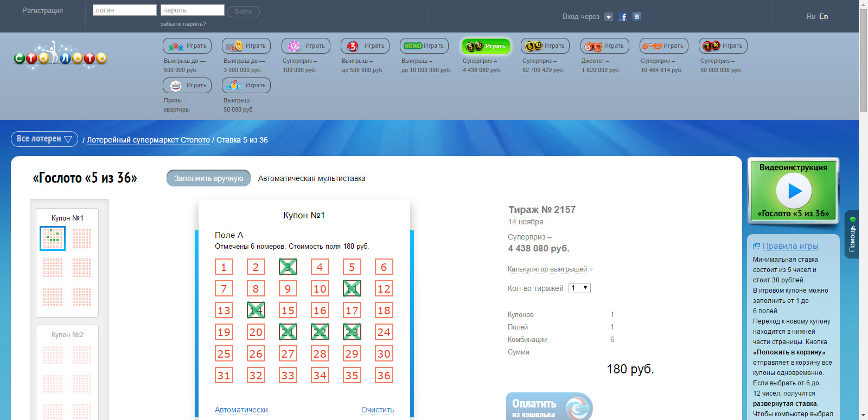
Task: Open забыли пароль? link
Action: click(x=183, y=24)
